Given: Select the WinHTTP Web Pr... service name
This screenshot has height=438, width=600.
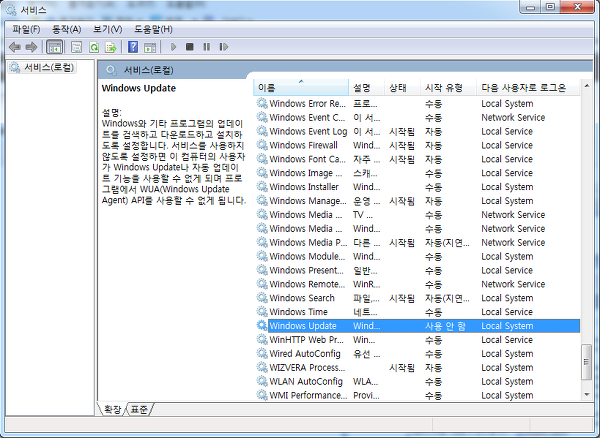Looking at the screenshot, I should coord(307,340).
